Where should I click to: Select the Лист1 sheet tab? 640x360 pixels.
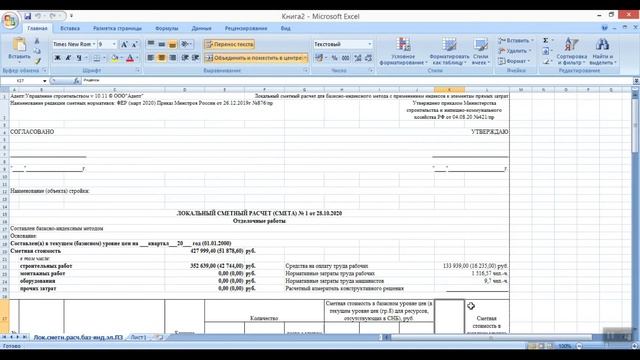tap(138, 338)
